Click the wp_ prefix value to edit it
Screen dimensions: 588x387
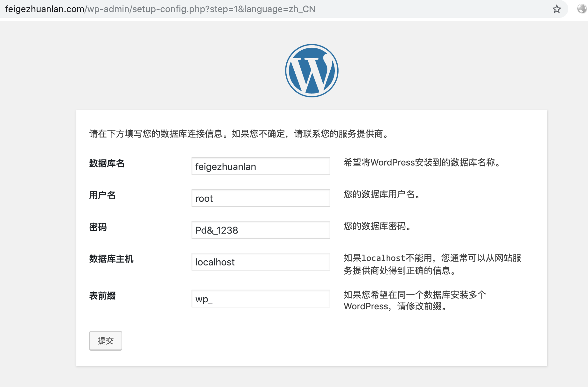point(204,299)
